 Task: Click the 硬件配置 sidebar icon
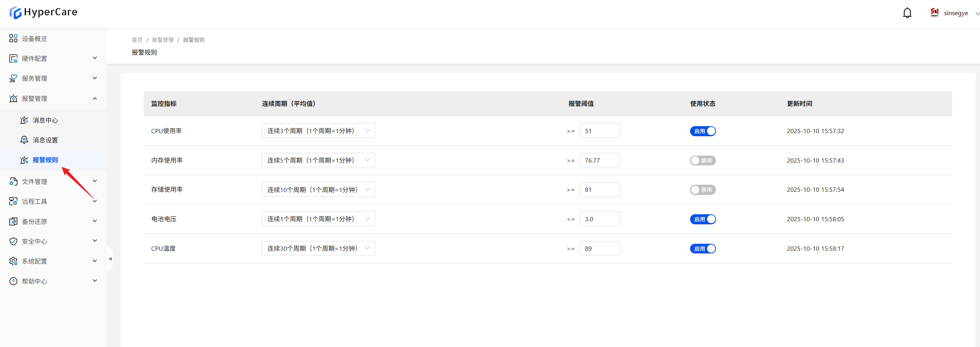coord(13,59)
